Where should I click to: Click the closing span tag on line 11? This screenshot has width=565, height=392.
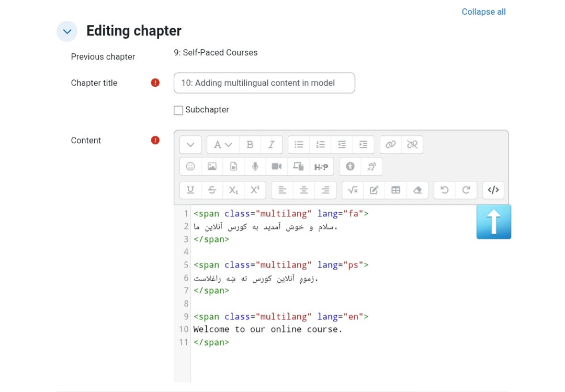tap(211, 342)
